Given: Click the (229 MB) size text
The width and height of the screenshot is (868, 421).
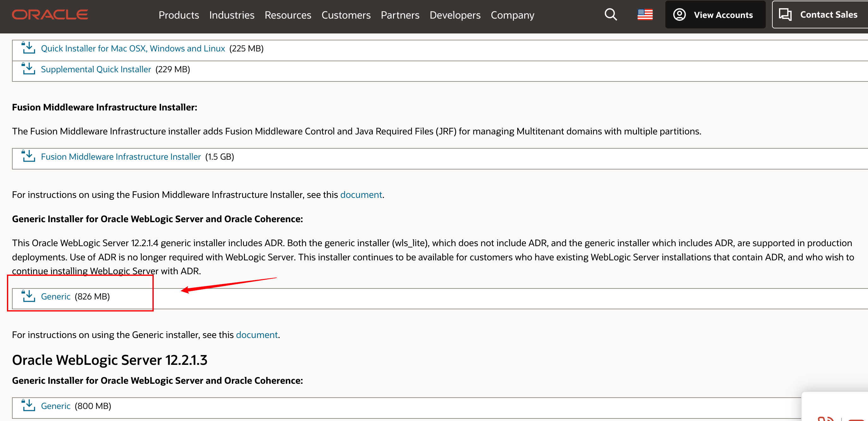Looking at the screenshot, I should (173, 69).
